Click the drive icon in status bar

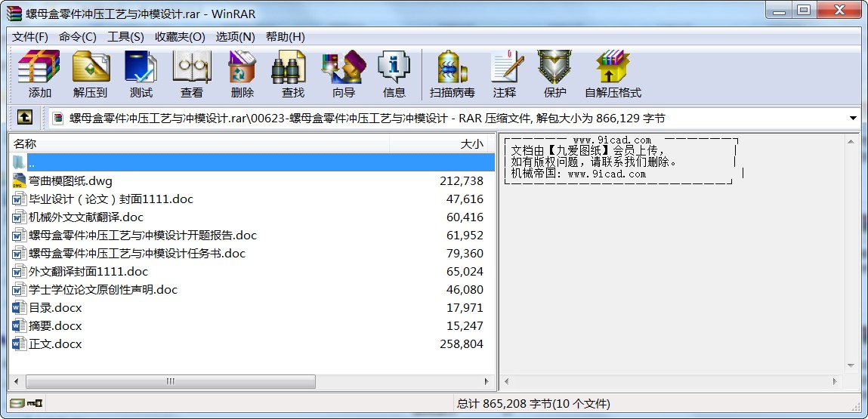(x=17, y=403)
